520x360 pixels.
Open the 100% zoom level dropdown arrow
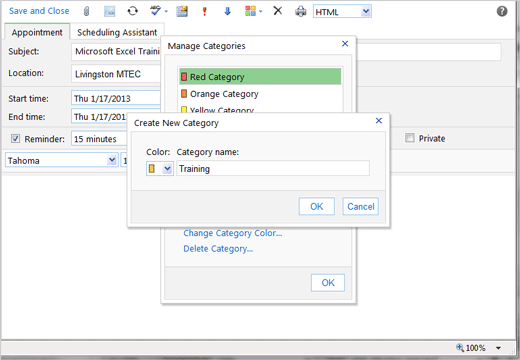pos(498,348)
